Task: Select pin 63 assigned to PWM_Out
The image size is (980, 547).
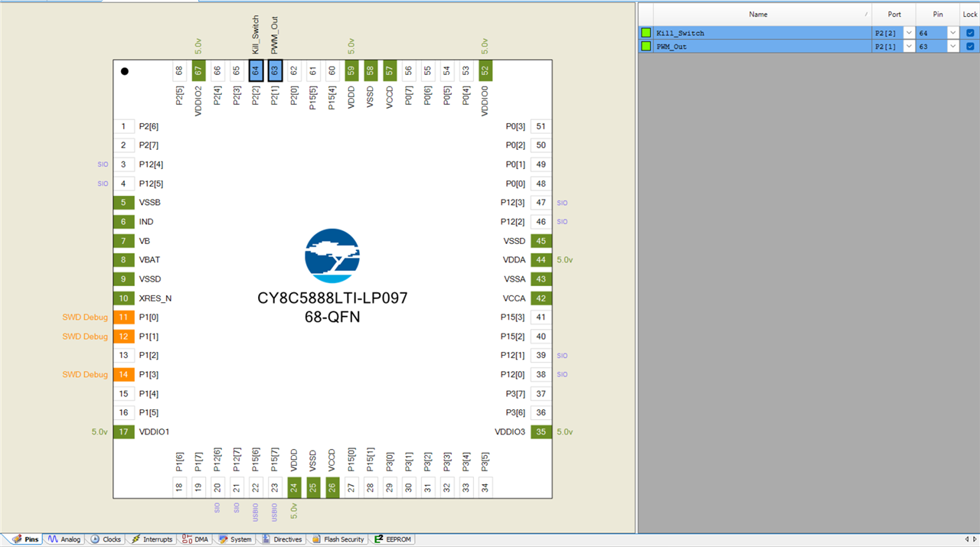Action: click(x=275, y=70)
